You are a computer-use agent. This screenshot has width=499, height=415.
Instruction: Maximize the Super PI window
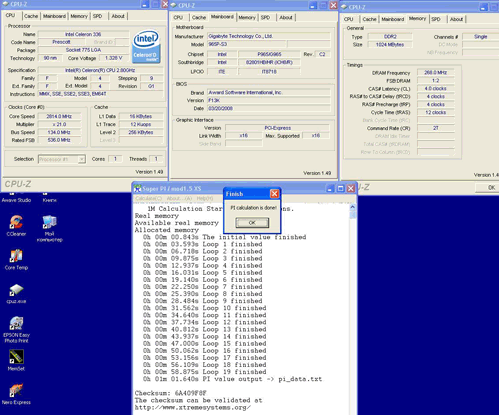tap(340, 189)
